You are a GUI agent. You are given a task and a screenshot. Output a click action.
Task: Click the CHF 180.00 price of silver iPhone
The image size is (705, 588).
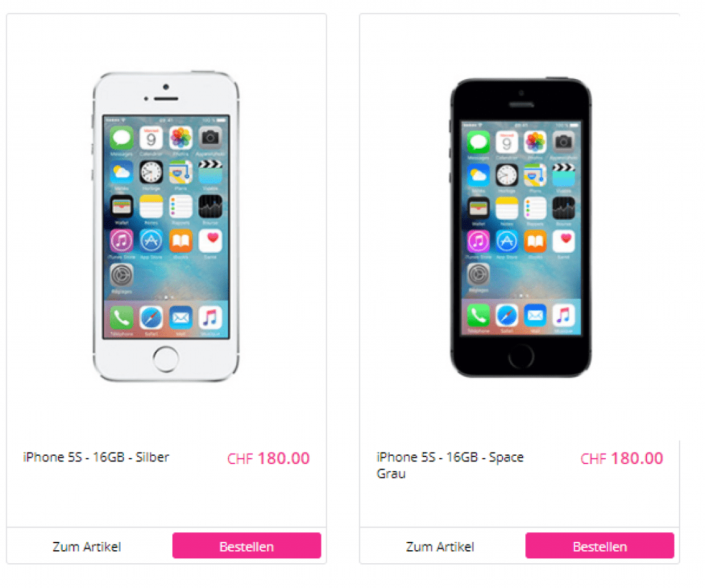[269, 459]
